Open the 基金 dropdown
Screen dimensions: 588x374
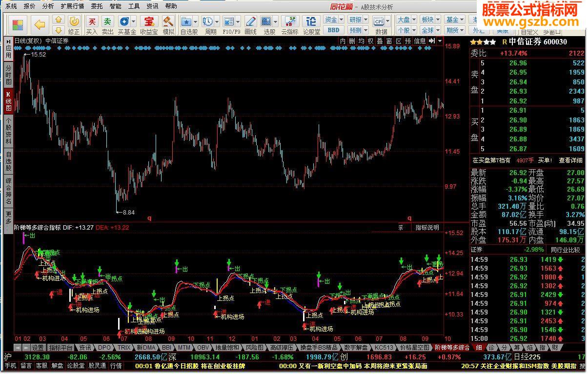(455, 20)
